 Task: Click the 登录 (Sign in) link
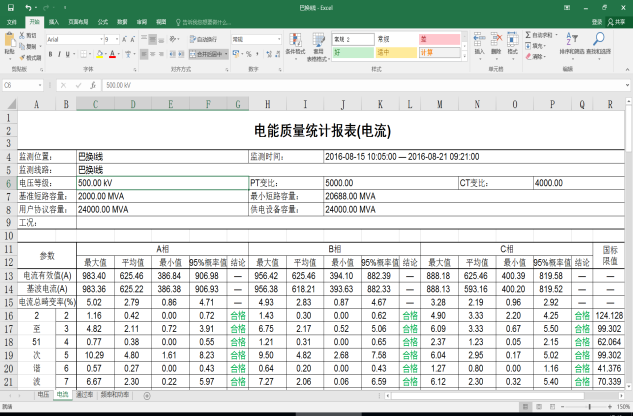tap(597, 22)
